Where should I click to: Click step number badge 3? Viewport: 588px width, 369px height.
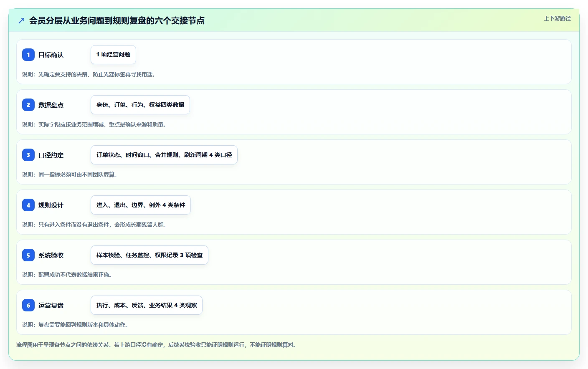28,155
